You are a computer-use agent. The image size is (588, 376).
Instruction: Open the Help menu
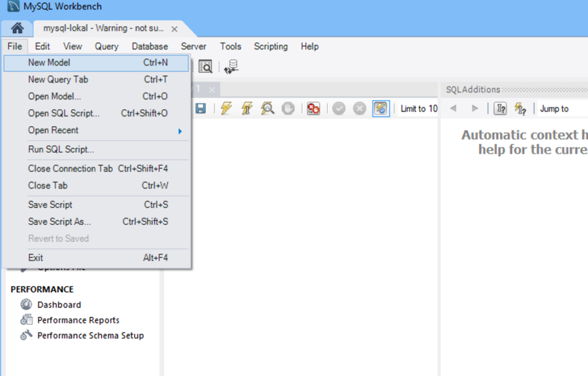[x=310, y=46]
